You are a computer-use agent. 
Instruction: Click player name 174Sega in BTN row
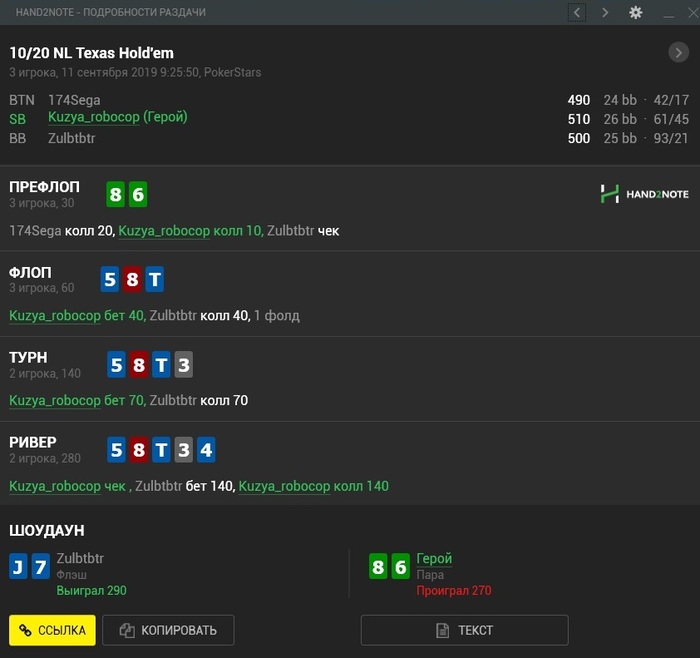coord(74,100)
